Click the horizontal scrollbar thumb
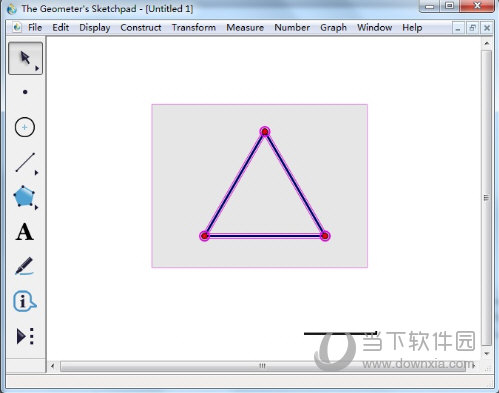 263,366
